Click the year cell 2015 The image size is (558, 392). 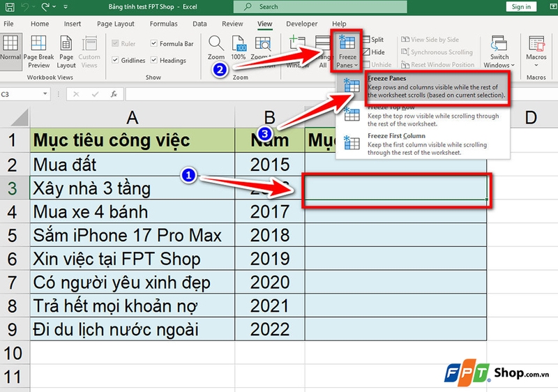point(270,165)
